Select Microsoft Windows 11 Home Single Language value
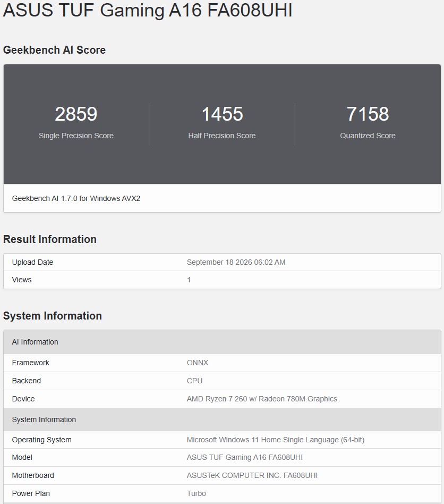The width and height of the screenshot is (444, 504). (x=276, y=440)
